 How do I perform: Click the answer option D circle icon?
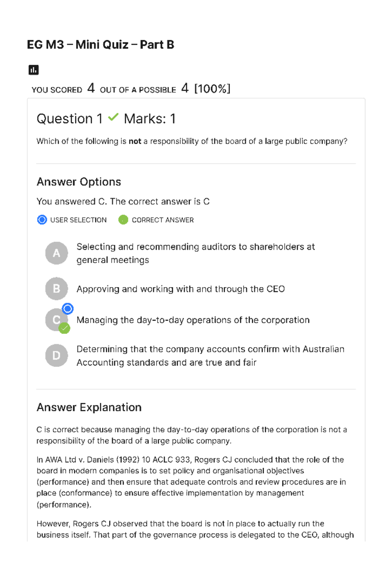[56, 355]
